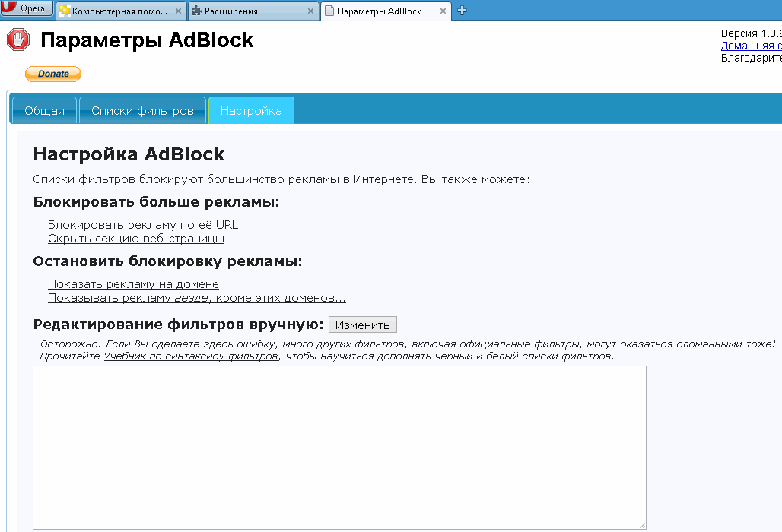Switch to the Общая tab

(x=44, y=111)
